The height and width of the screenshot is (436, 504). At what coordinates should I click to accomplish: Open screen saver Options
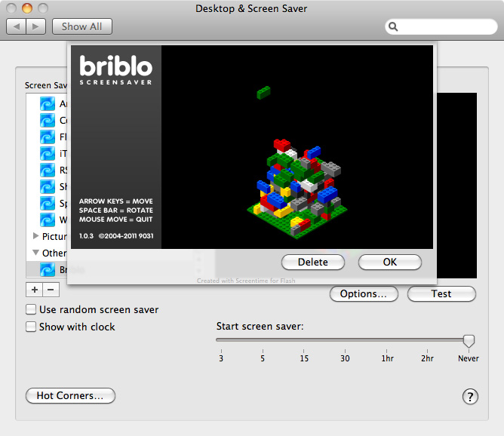click(364, 294)
